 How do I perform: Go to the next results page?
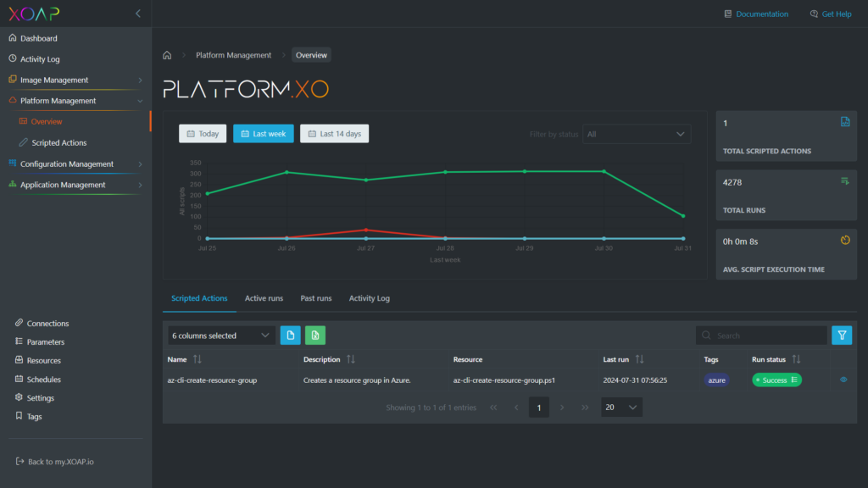click(x=562, y=408)
